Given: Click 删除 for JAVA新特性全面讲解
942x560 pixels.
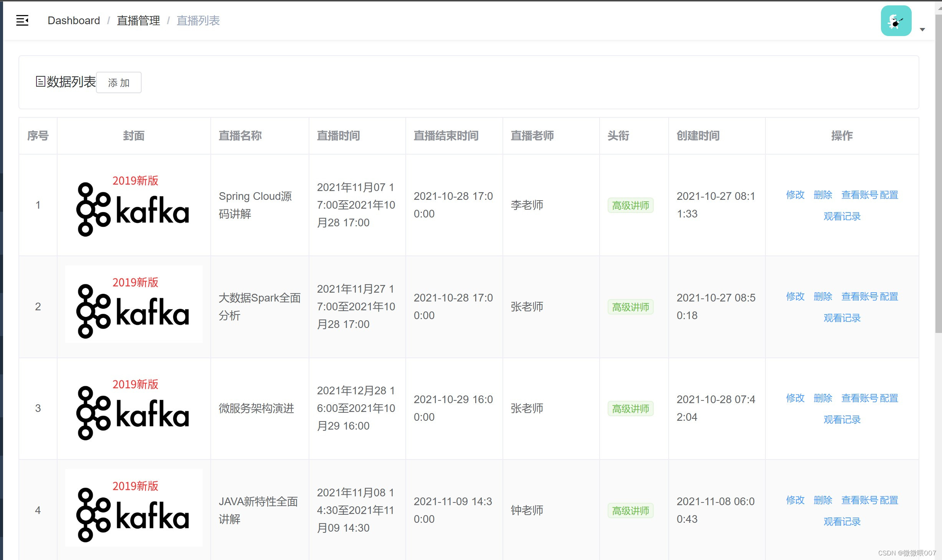Looking at the screenshot, I should (823, 500).
